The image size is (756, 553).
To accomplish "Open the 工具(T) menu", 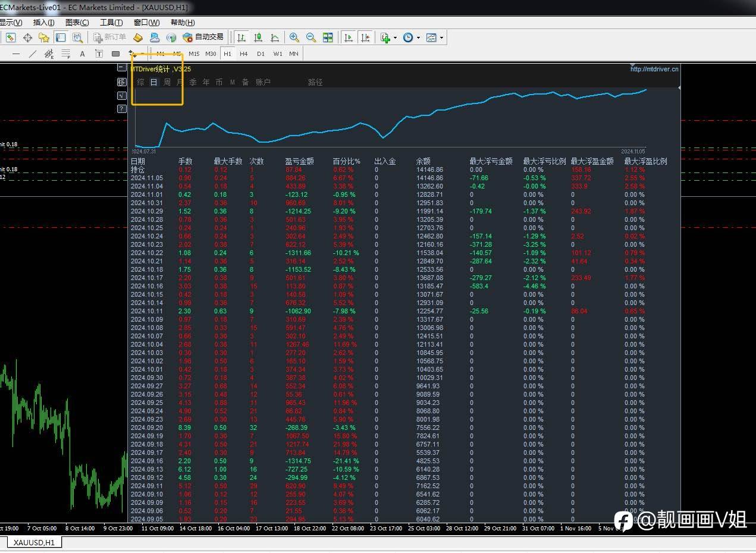I will [111, 23].
